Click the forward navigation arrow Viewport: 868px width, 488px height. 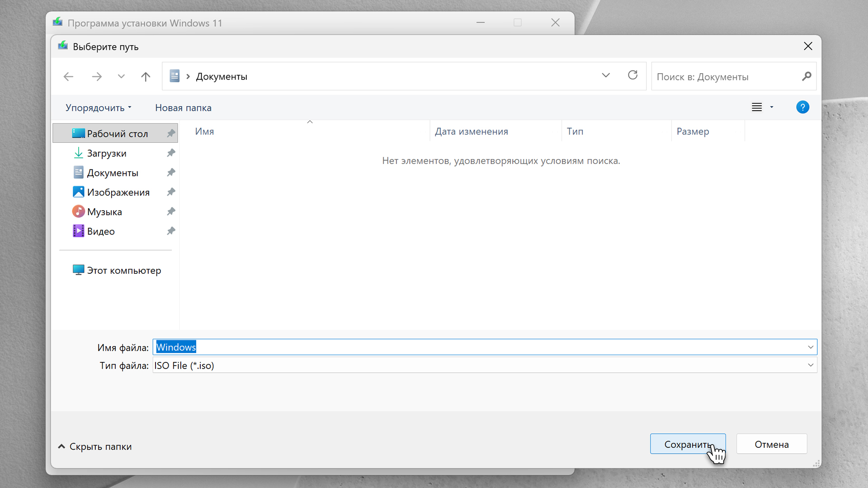(x=97, y=76)
